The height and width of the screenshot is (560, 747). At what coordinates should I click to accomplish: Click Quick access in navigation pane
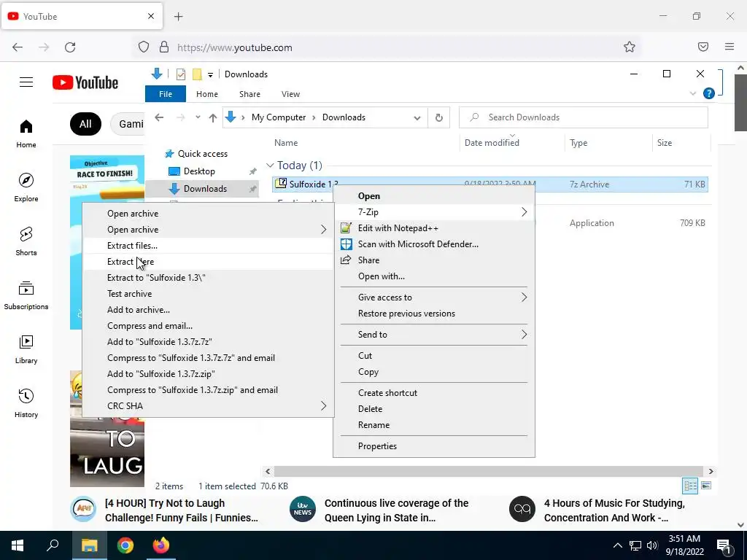[203, 154]
